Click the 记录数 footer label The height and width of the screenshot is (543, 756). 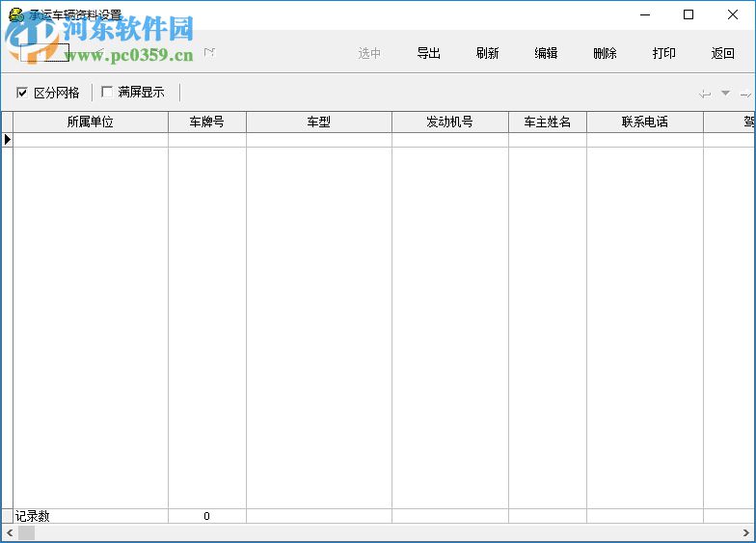[33, 516]
